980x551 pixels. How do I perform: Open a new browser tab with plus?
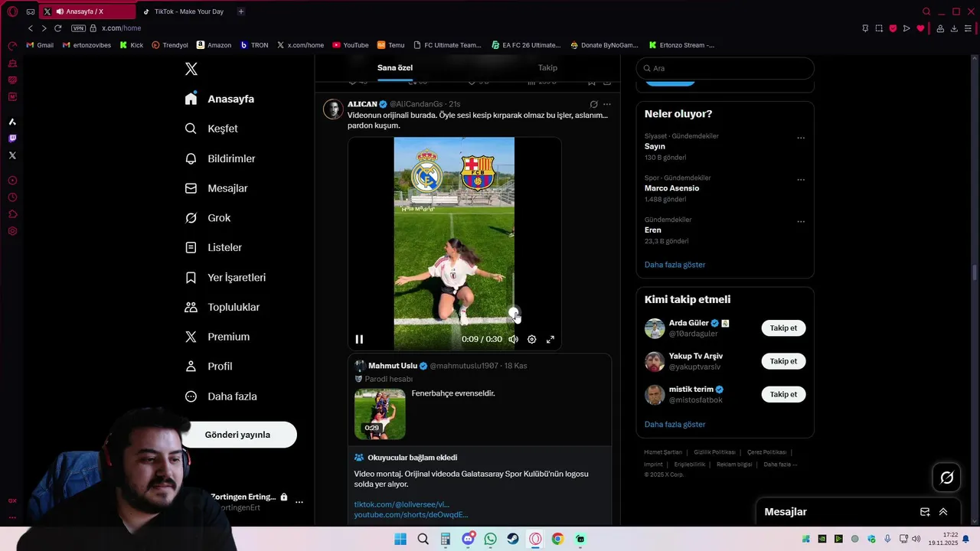point(240,11)
